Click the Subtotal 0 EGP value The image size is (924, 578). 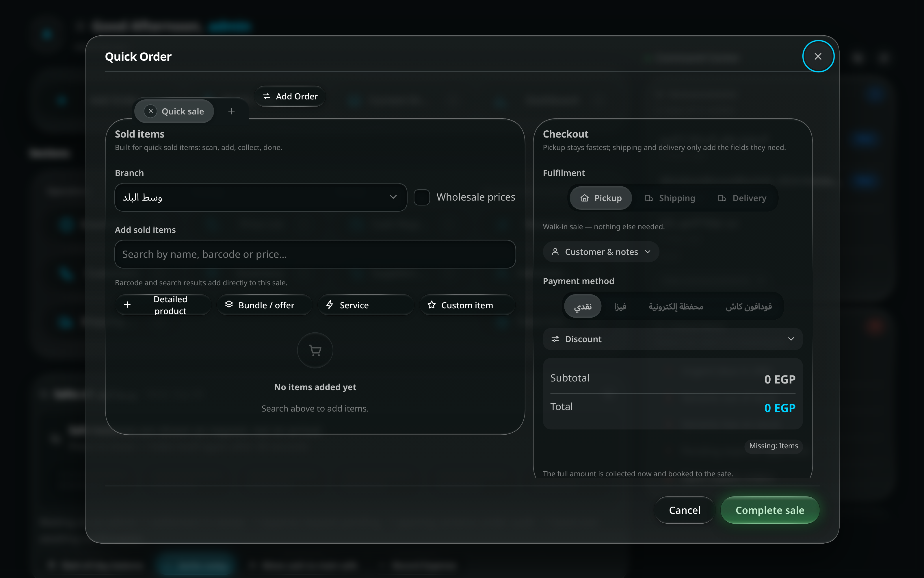pos(780,379)
